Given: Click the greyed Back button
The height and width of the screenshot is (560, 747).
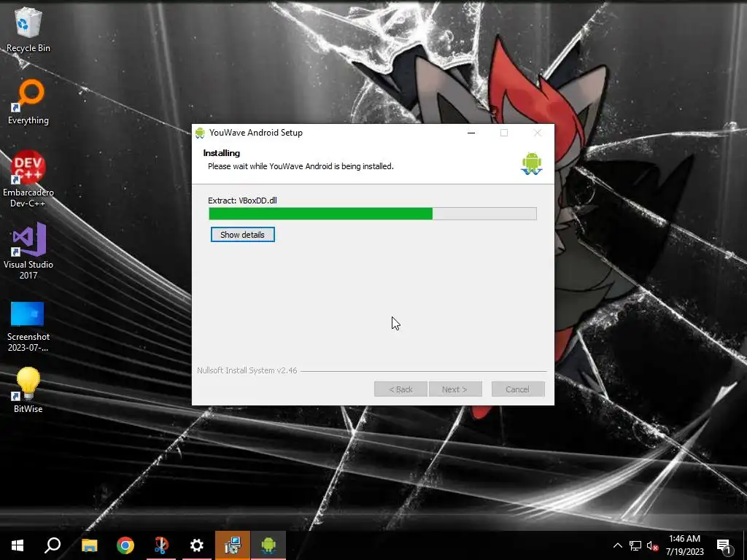Looking at the screenshot, I should (x=400, y=389).
